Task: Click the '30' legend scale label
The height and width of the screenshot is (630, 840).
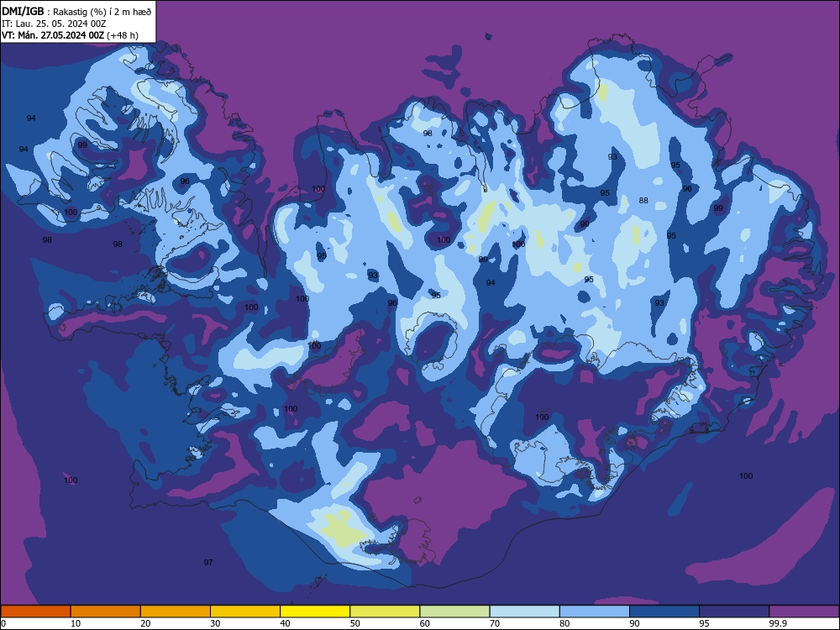Action: point(215,623)
